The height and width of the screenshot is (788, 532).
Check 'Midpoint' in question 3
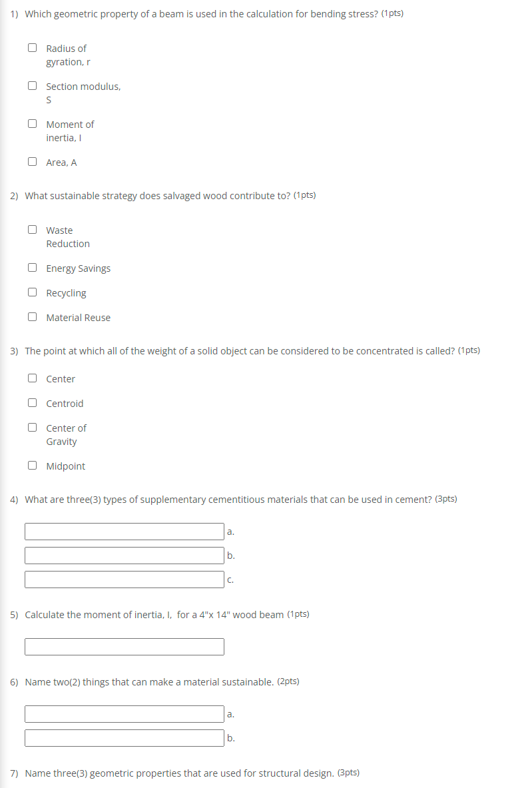tap(32, 464)
